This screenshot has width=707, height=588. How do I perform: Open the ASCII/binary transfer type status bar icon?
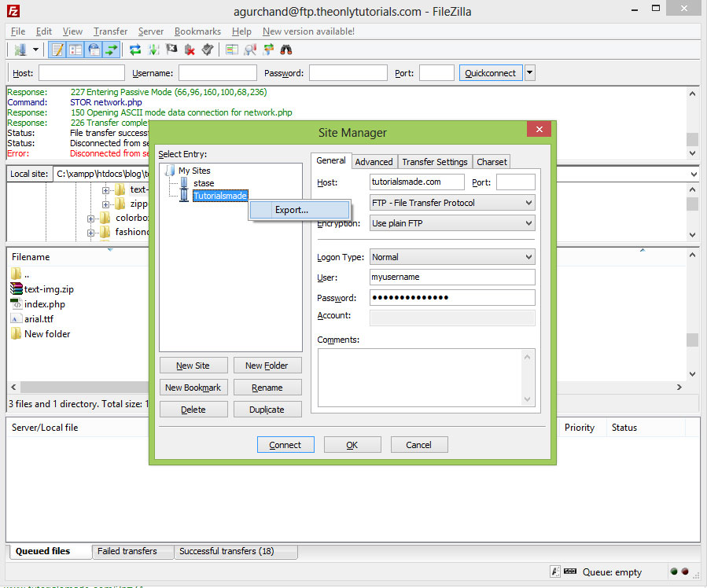click(x=555, y=571)
